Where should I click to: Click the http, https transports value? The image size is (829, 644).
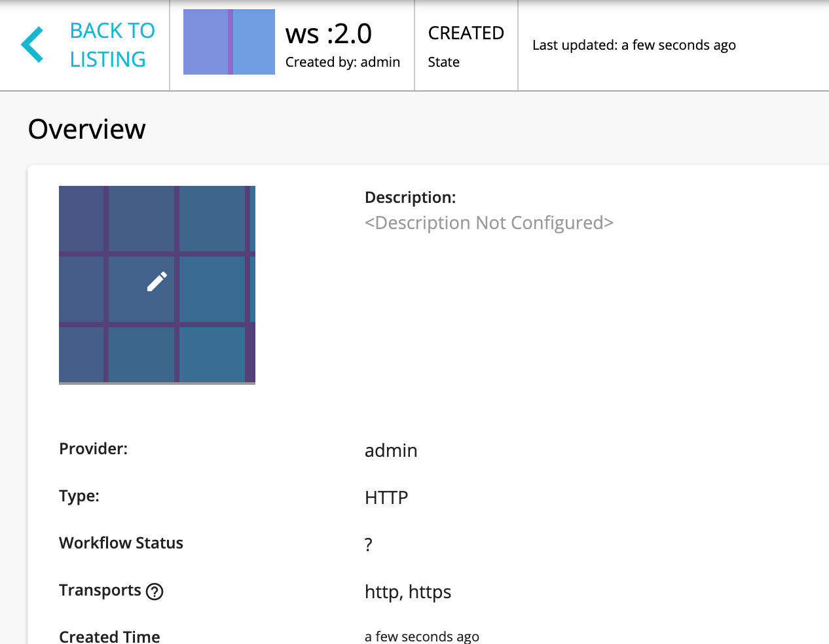(x=408, y=592)
